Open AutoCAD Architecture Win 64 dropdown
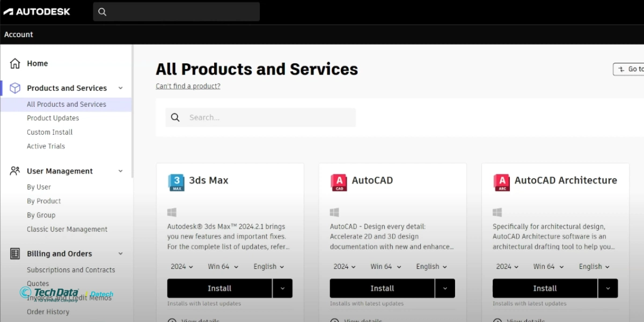The height and width of the screenshot is (322, 644). coord(548,266)
